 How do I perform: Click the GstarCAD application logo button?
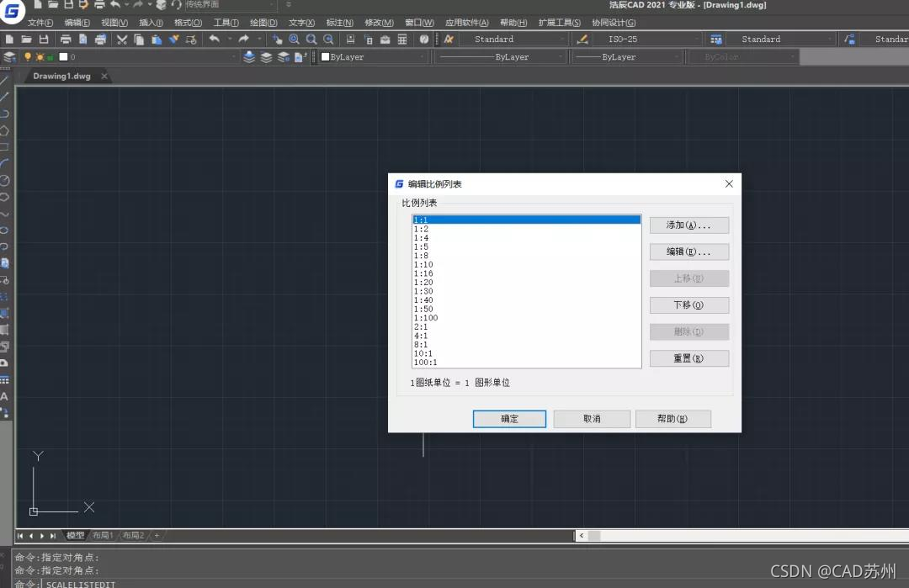point(12,10)
